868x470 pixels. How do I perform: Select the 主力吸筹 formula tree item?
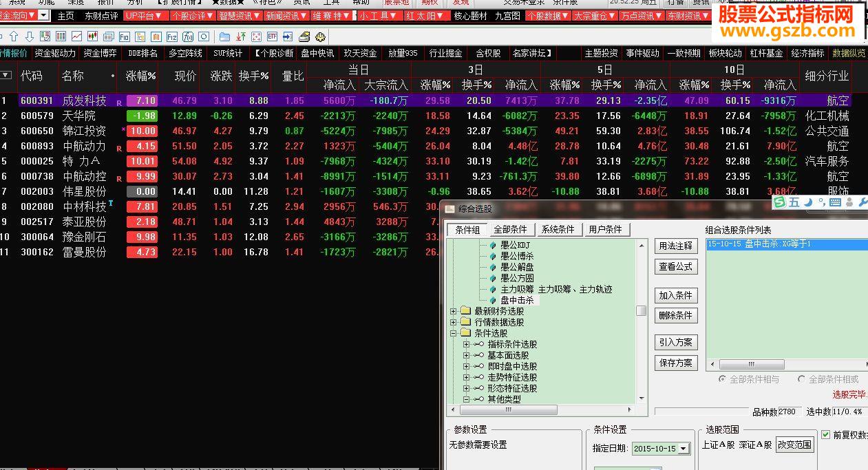point(556,290)
